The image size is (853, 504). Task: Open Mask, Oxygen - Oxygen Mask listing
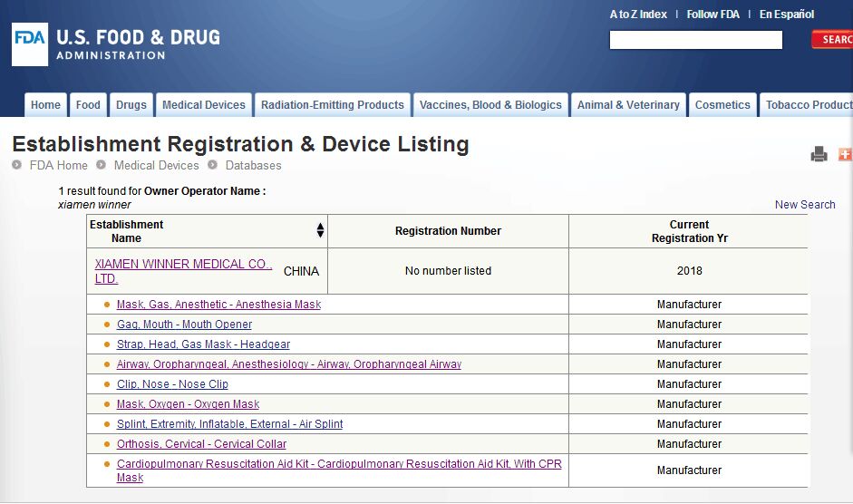pyautogui.click(x=189, y=404)
